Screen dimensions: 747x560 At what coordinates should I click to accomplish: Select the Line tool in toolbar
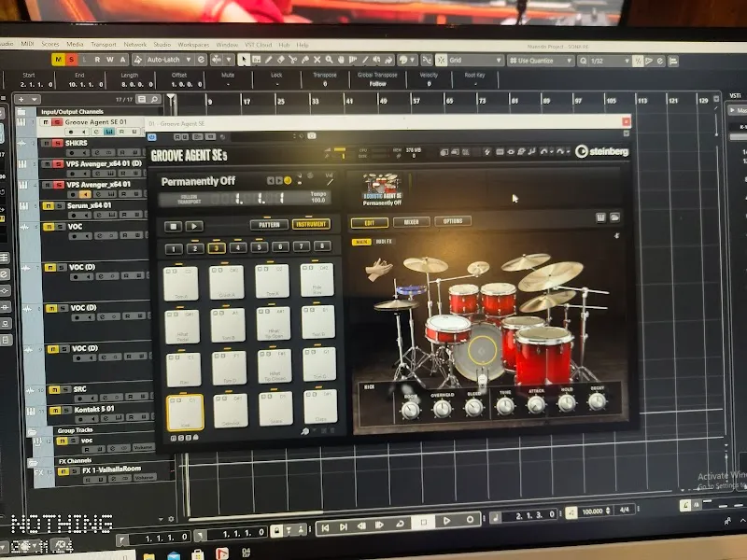point(365,60)
